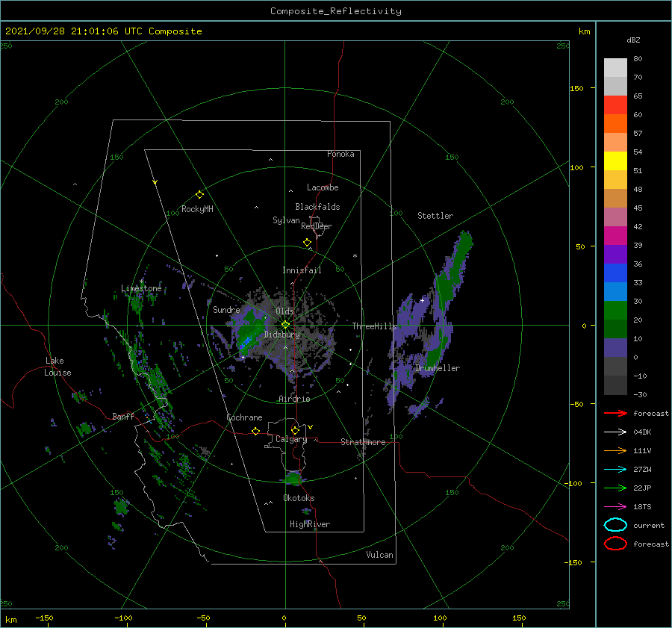The width and height of the screenshot is (672, 628).
Task: Click the Didsbury city label
Action: [x=282, y=335]
